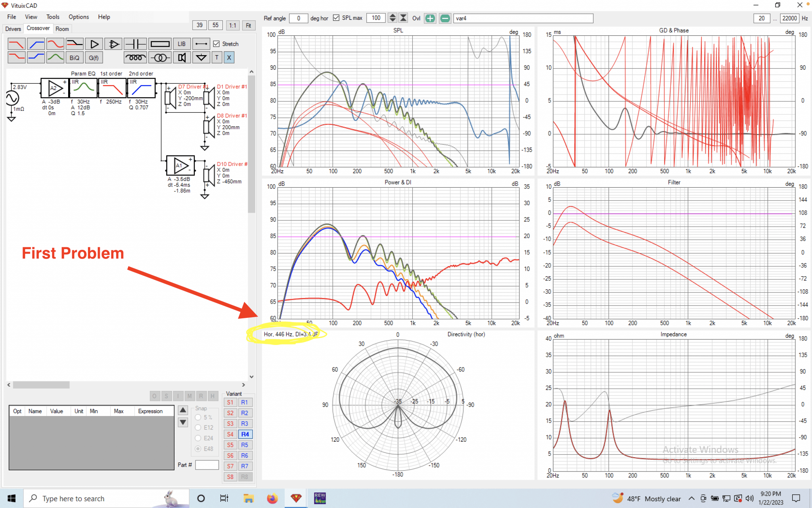Select the red low-pass filter block tool
Image resolution: width=812 pixels, height=508 pixels.
pos(16,44)
